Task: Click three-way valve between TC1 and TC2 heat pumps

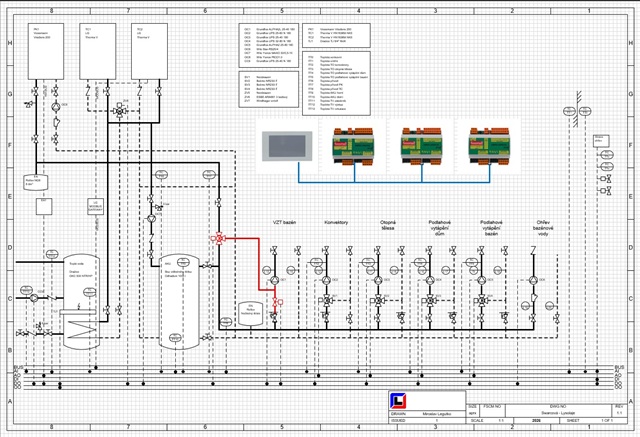Action: (x=120, y=111)
